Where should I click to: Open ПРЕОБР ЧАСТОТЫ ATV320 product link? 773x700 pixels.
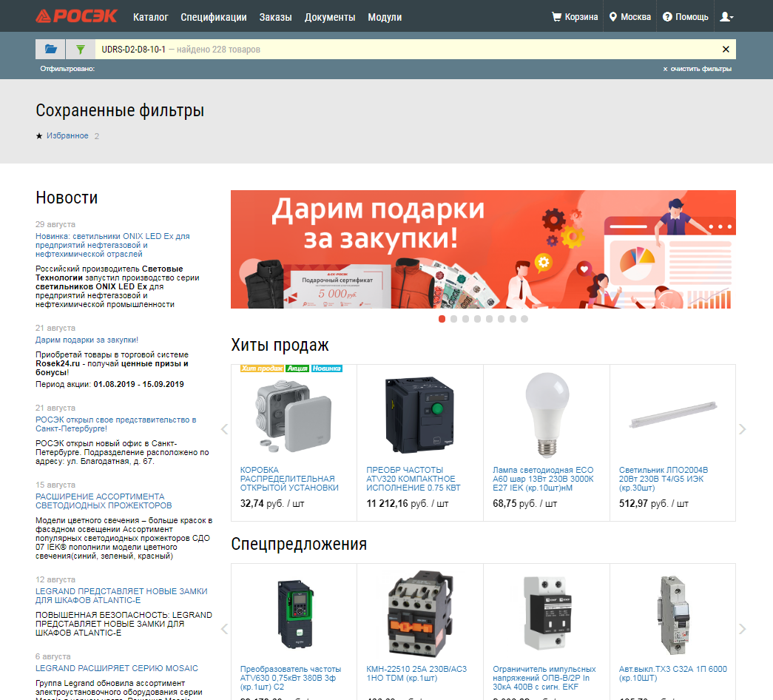pyautogui.click(x=413, y=479)
